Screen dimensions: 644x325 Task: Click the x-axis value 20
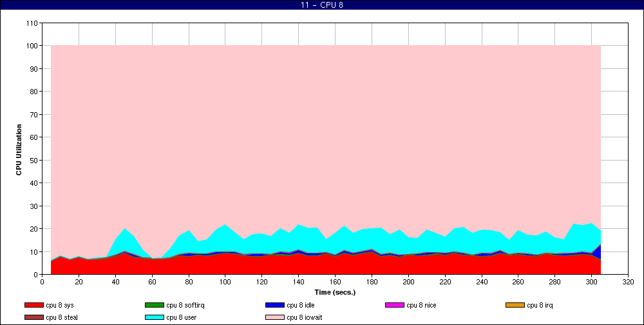coord(79,282)
